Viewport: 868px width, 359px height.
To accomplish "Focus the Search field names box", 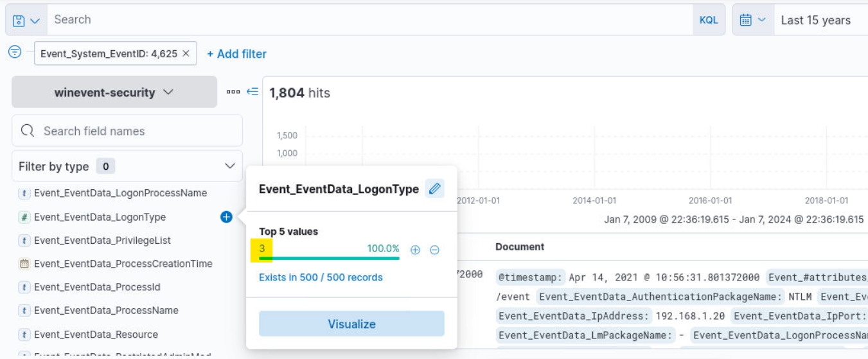I will click(x=135, y=131).
